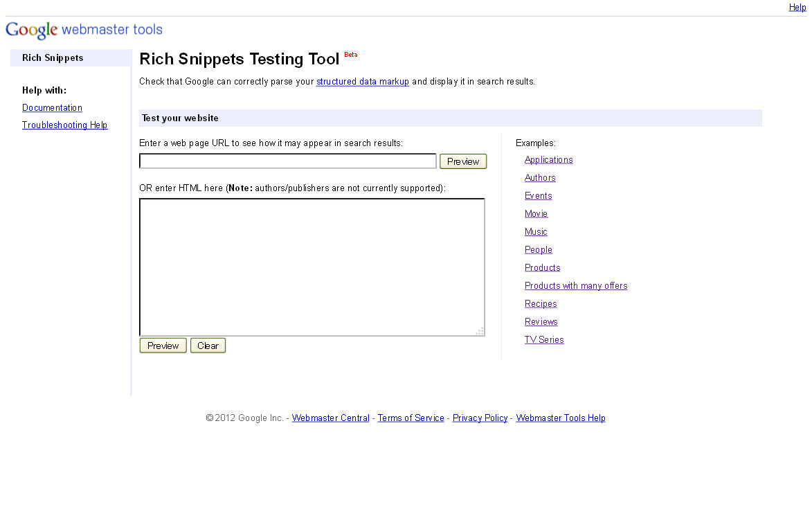Open the Products example
The image size is (812, 518).
point(542,268)
